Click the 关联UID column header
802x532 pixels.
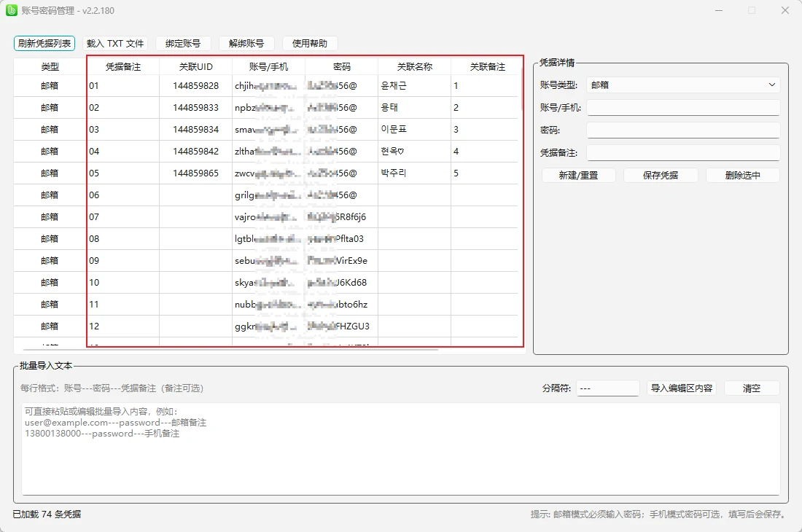pyautogui.click(x=196, y=66)
